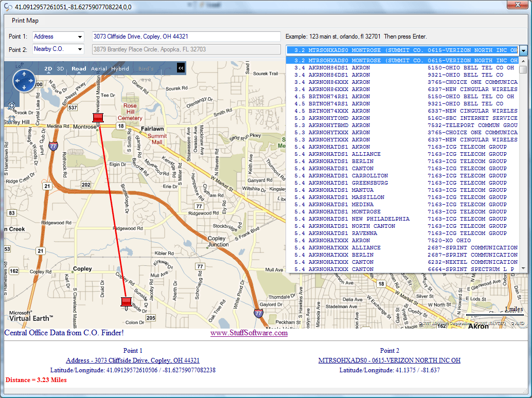Select AKRNOHATDS1 MONTROSE row
Viewport: 532px width, 398px height.
pyautogui.click(x=403, y=212)
